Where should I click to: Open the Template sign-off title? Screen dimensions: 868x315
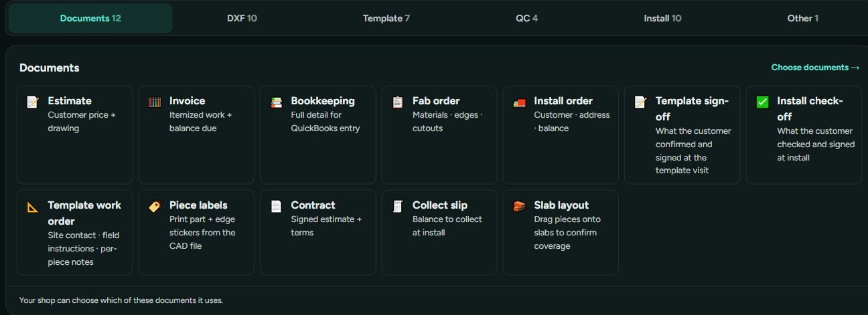692,109
